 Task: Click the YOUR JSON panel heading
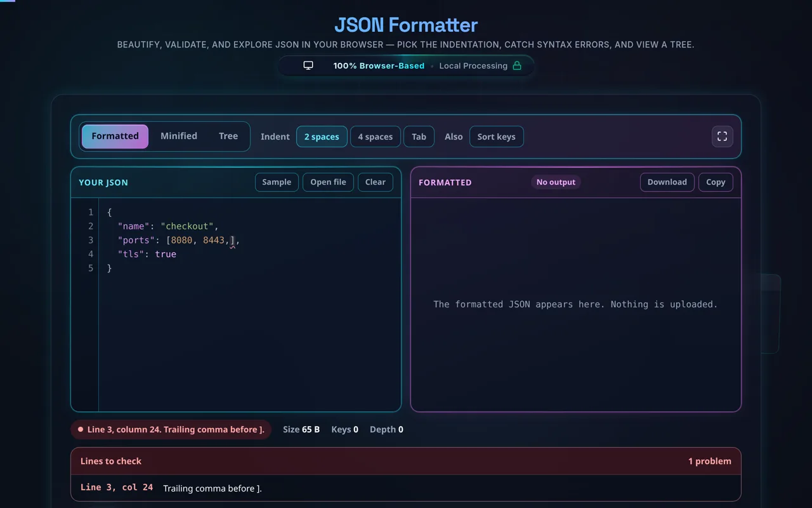pyautogui.click(x=103, y=182)
